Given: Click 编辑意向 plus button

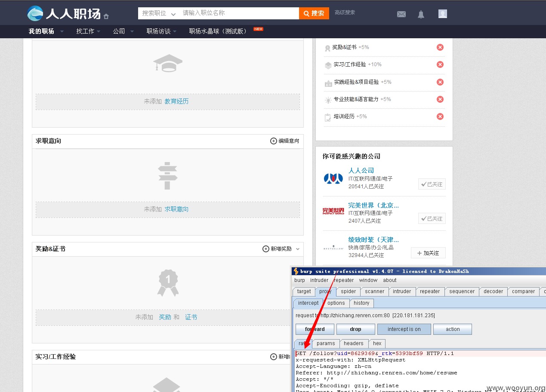Looking at the screenshot, I should [284, 141].
